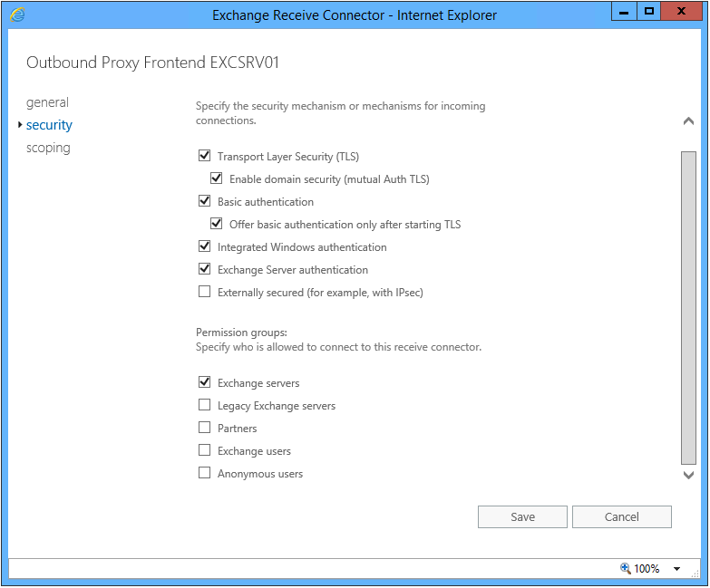Screen dimensions: 710x588
Task: Toggle Offer basic authentication only after starting TLS
Action: point(217,224)
